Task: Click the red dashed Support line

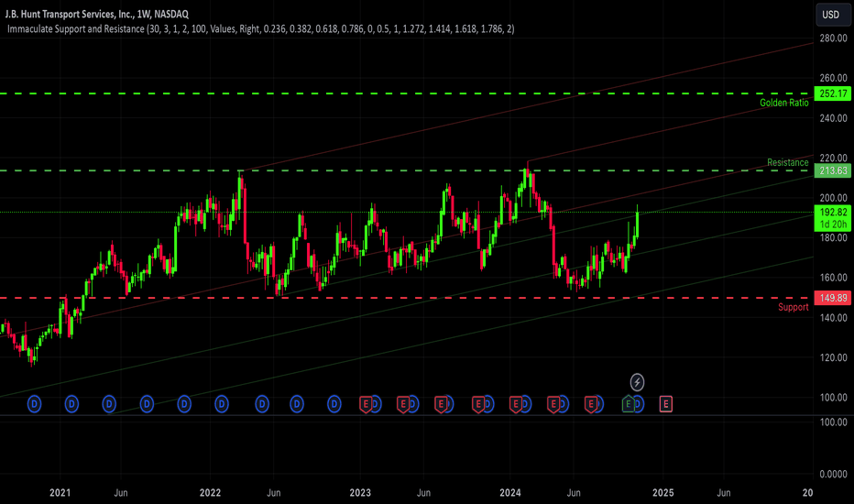Action: click(406, 298)
